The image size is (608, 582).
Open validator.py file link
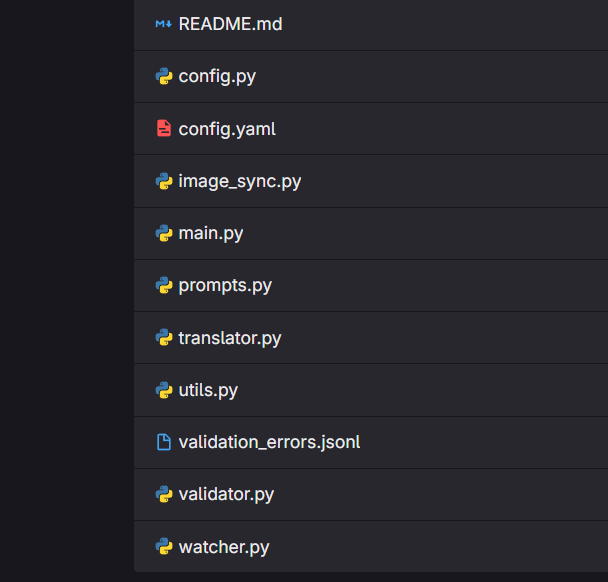[x=226, y=494]
